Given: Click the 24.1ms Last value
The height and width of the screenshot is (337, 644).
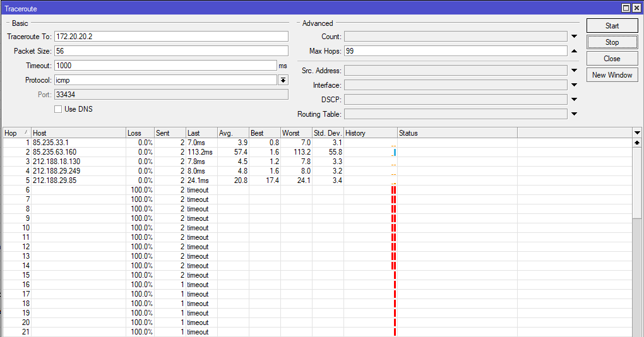Looking at the screenshot, I should [x=198, y=180].
